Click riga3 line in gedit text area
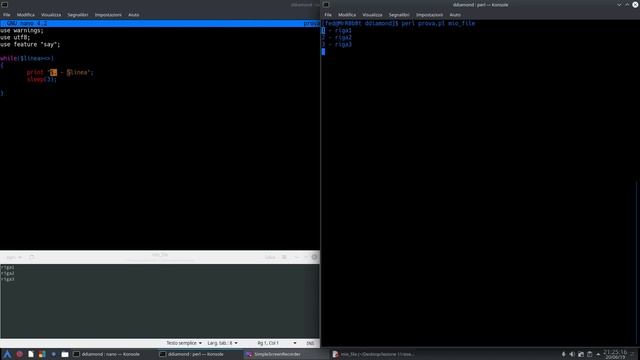640x360 pixels. [8, 279]
